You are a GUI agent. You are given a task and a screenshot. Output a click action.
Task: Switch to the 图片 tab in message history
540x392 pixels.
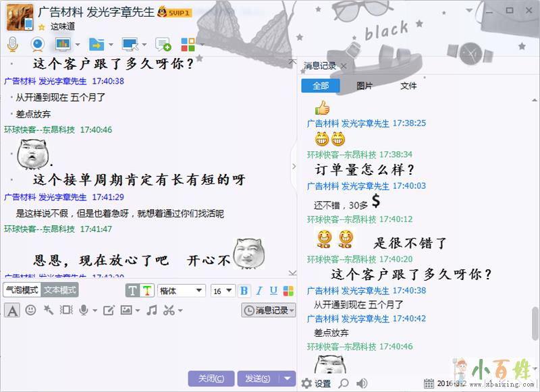pyautogui.click(x=364, y=86)
